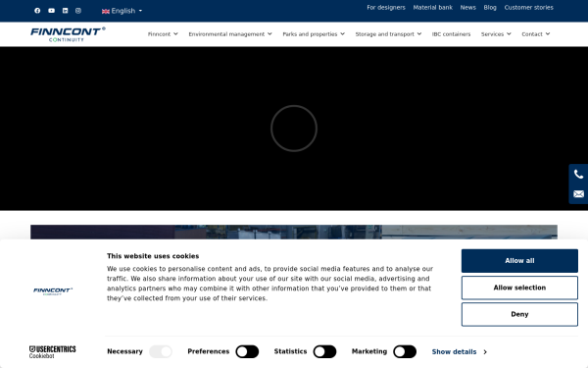Expand the Environmental management menu
Viewport: 588px width, 368px height.
point(230,34)
